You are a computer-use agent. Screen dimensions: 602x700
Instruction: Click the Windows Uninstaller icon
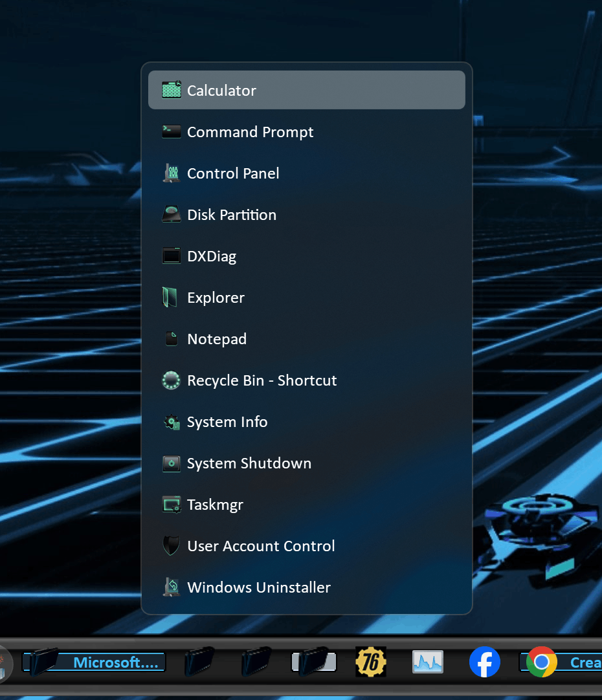point(172,587)
